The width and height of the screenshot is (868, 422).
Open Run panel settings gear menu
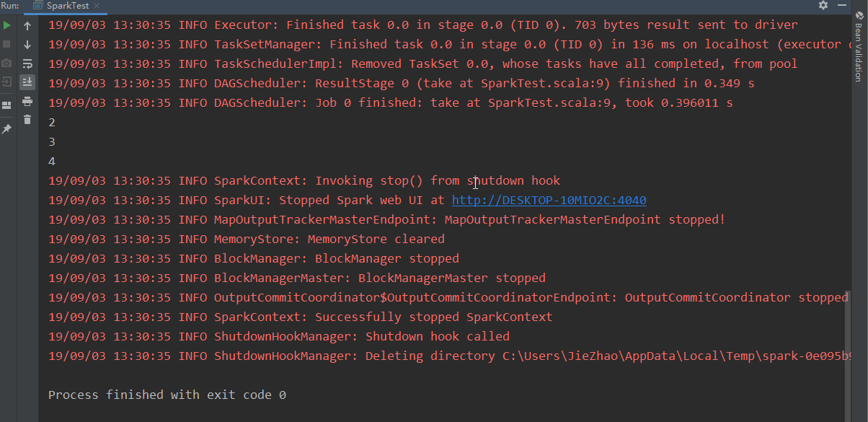point(823,6)
